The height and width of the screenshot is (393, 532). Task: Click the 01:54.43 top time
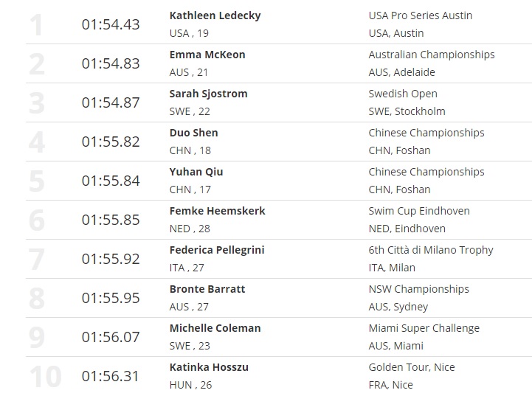(111, 25)
